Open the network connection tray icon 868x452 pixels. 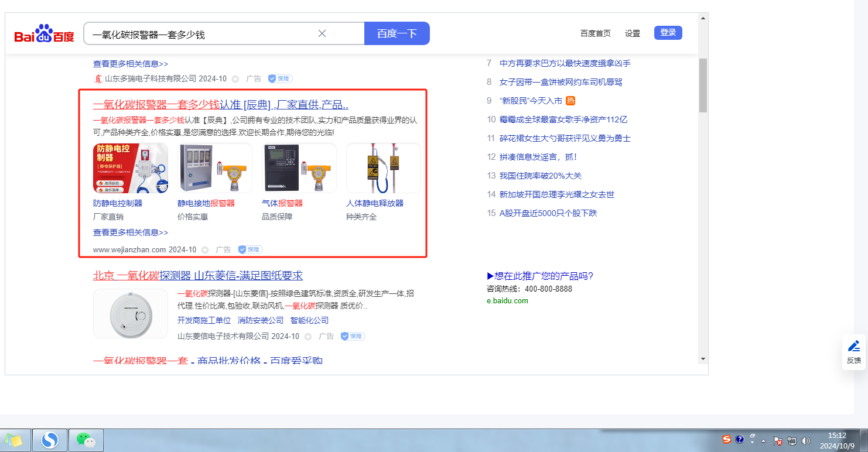[792, 441]
